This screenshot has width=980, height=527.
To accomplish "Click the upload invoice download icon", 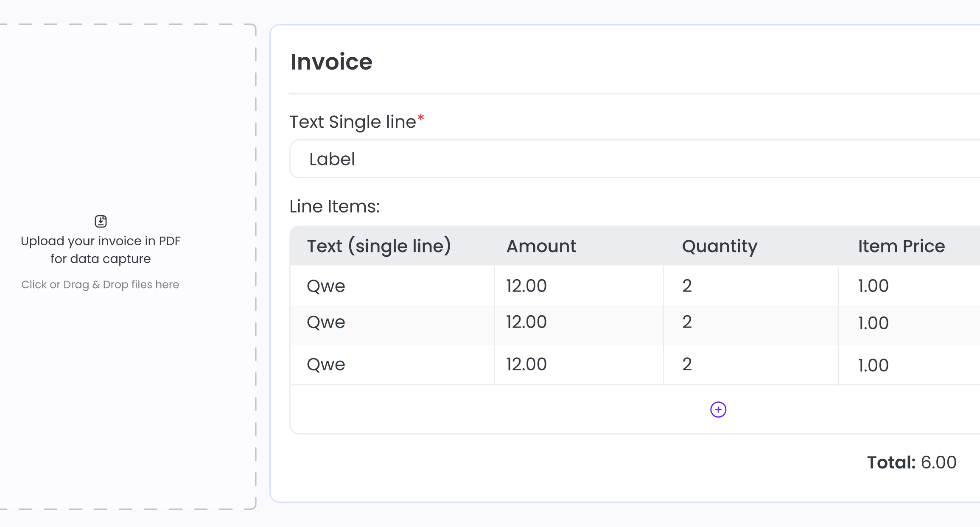I will [101, 221].
